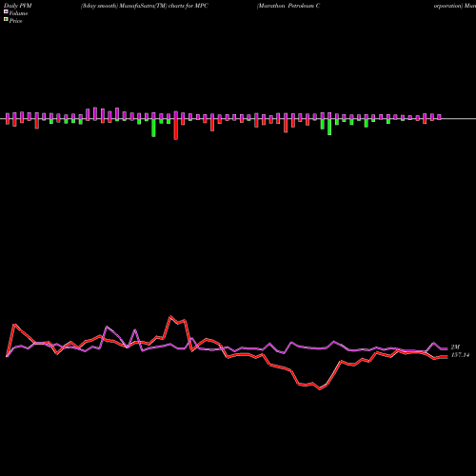
Task: Click the 157.14 price value label
Action: (460, 355)
